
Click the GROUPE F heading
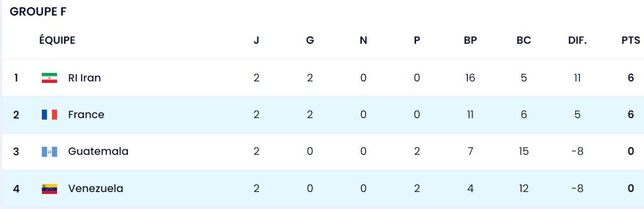pos(38,13)
